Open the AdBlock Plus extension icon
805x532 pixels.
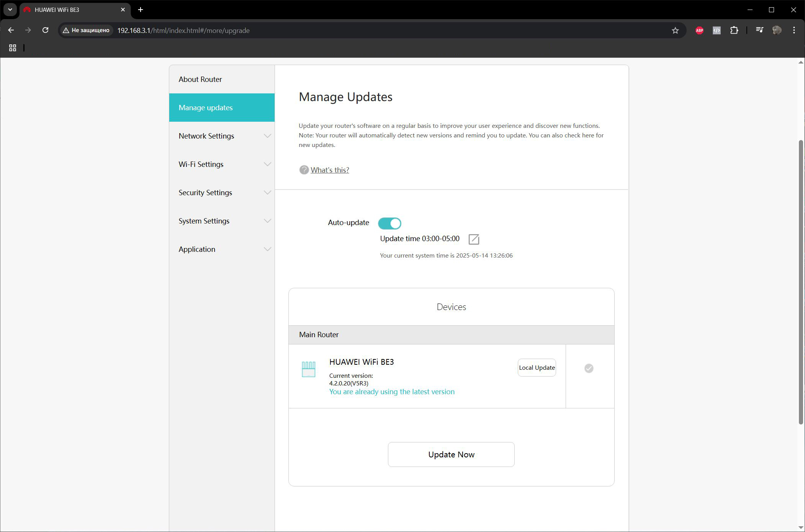(x=699, y=30)
